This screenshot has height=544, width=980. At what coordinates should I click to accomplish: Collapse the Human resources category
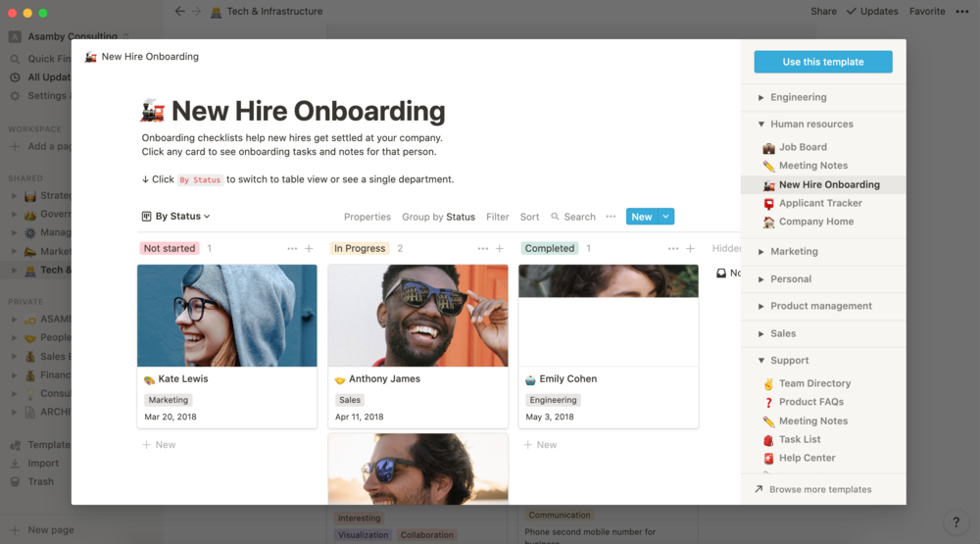(805, 124)
